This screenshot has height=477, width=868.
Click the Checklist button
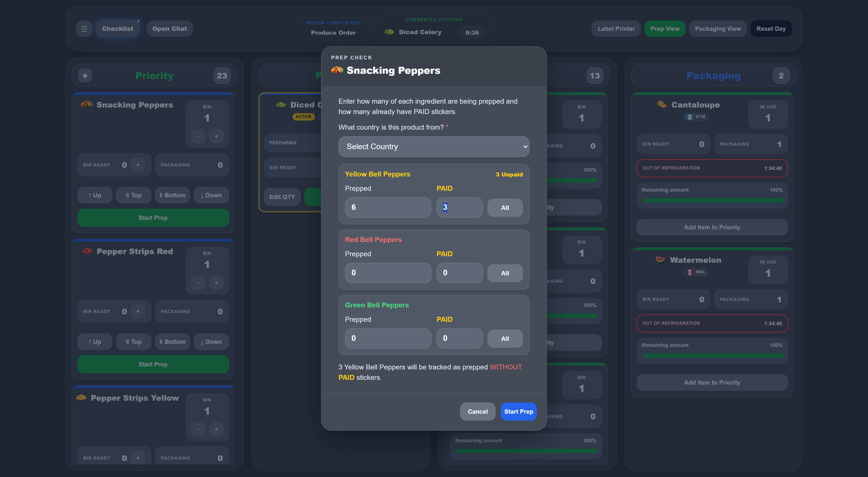click(x=117, y=29)
